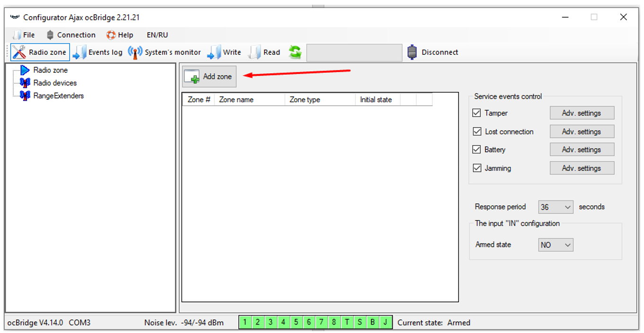Click status indicator 5 in status bar
The width and height of the screenshot is (644, 333).
(296, 323)
